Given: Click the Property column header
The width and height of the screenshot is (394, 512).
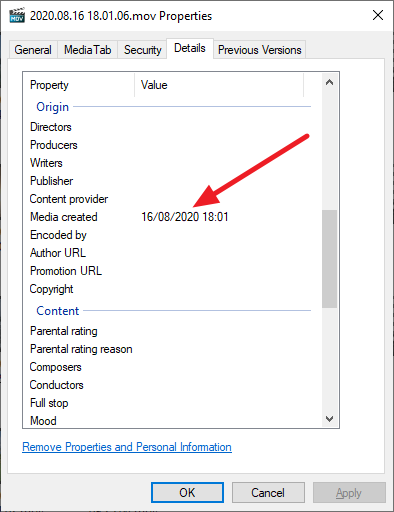Looking at the screenshot, I should click(79, 85).
